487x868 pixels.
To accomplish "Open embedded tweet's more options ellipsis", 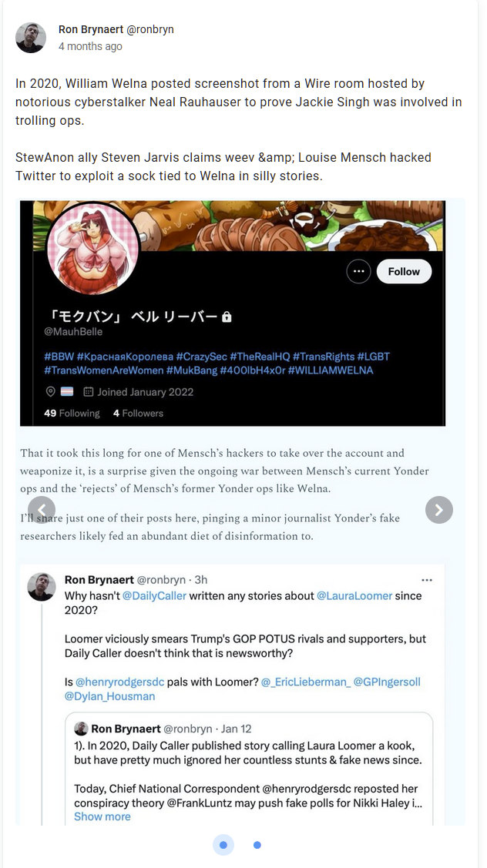I will tap(426, 579).
